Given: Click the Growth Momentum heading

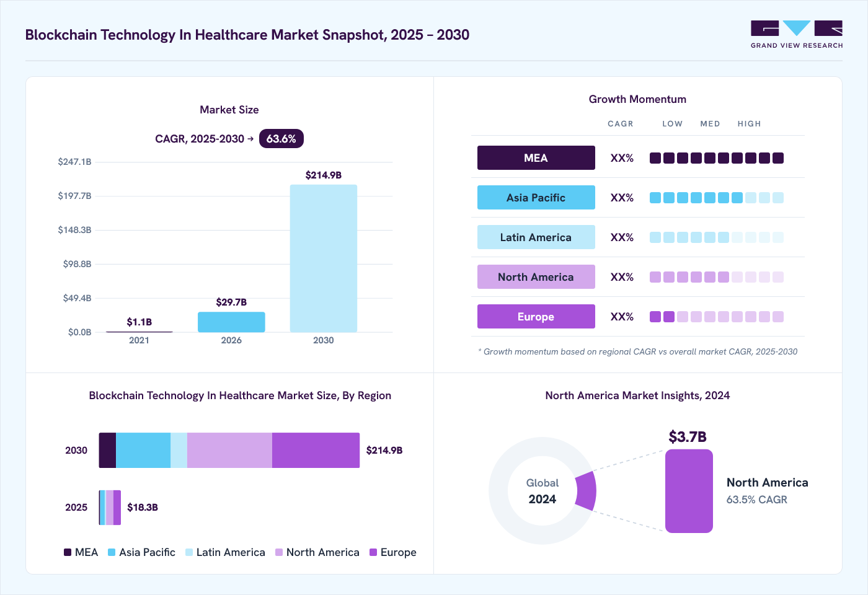Looking at the screenshot, I should tap(637, 99).
